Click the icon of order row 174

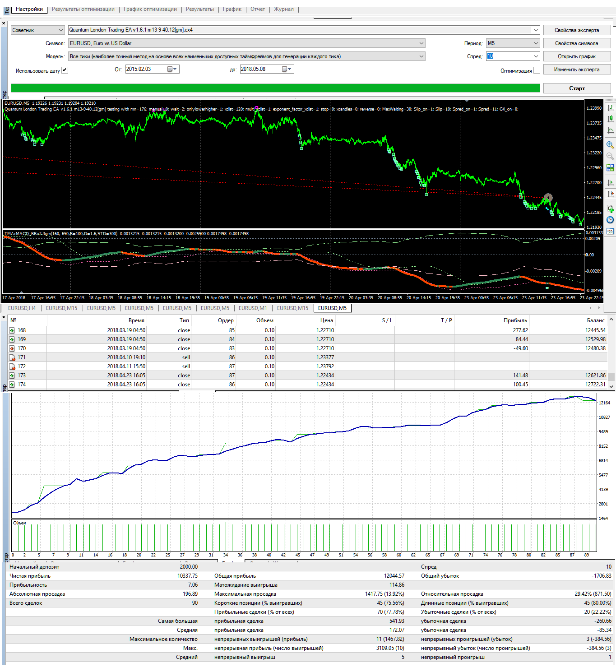click(12, 385)
